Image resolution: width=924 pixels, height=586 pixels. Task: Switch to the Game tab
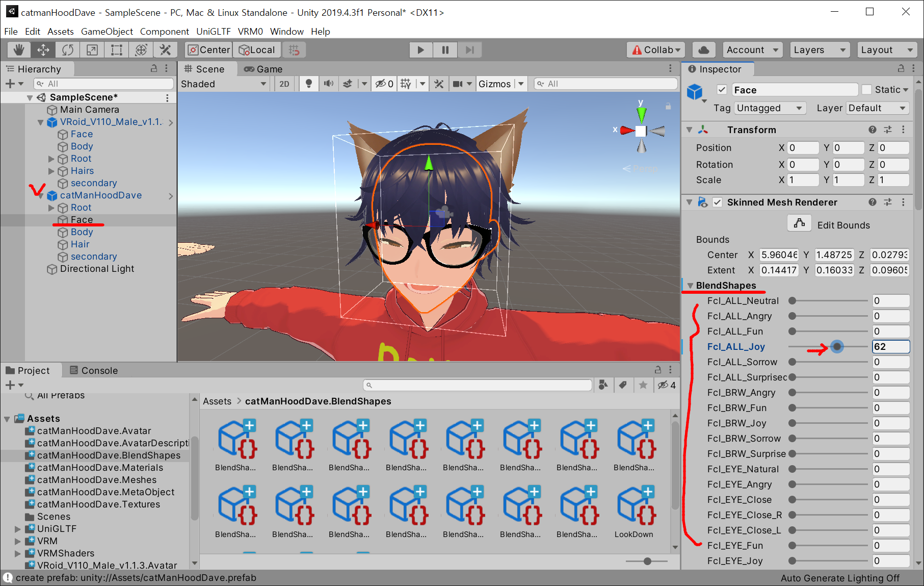[263, 69]
